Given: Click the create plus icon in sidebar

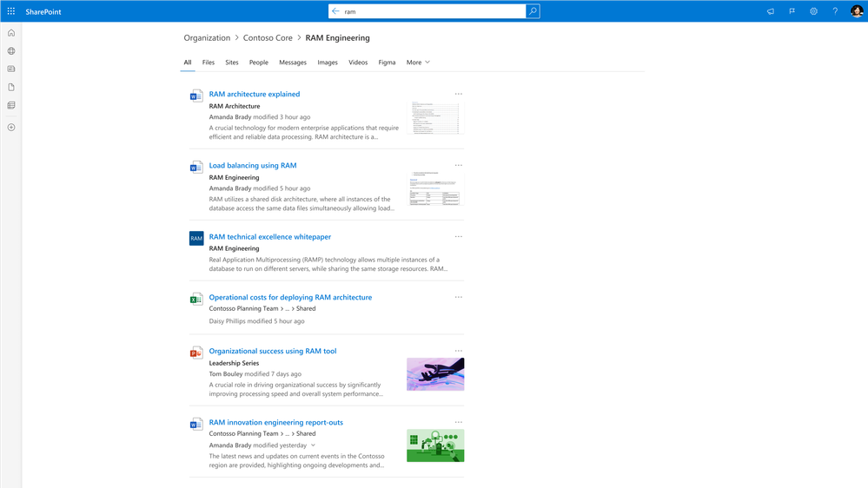Looking at the screenshot, I should tap(11, 128).
